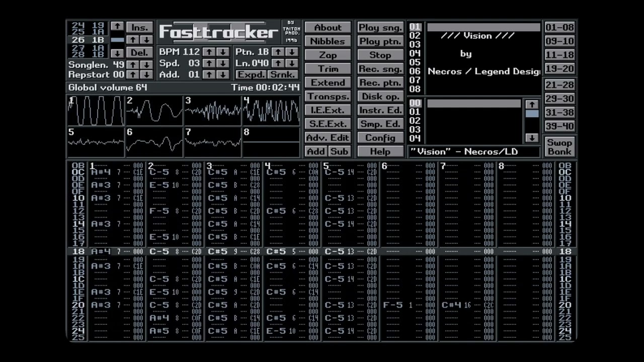
Task: Click the song name field "Vision" - Necros/LD
Action: tap(474, 151)
